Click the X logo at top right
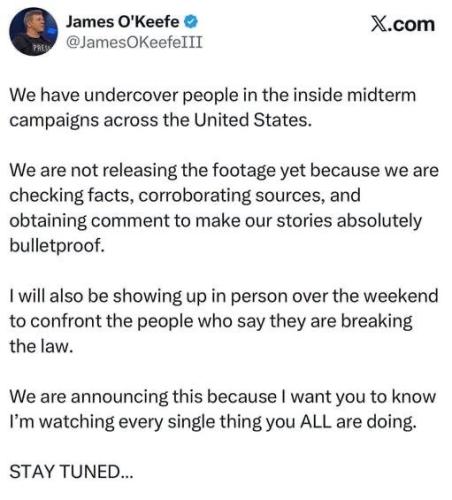Screen dimensions: 452x500 click(x=379, y=24)
